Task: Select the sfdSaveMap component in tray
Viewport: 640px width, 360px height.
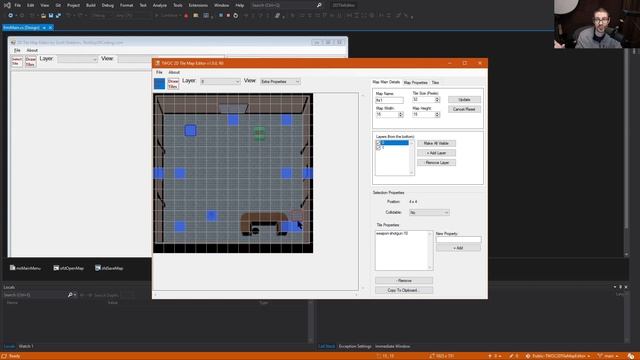Action: click(109, 268)
